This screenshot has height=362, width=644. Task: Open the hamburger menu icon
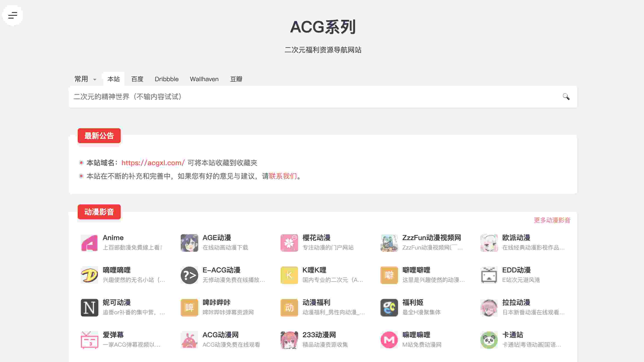point(12,16)
